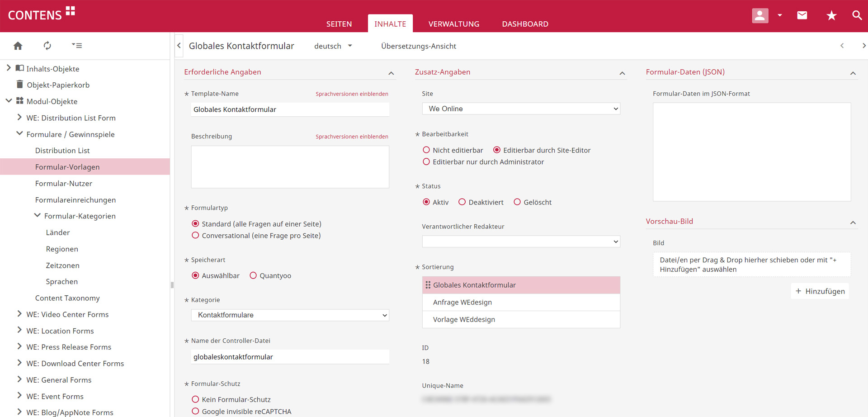Set status to Deaktiviert
The width and height of the screenshot is (868, 417).
click(462, 202)
